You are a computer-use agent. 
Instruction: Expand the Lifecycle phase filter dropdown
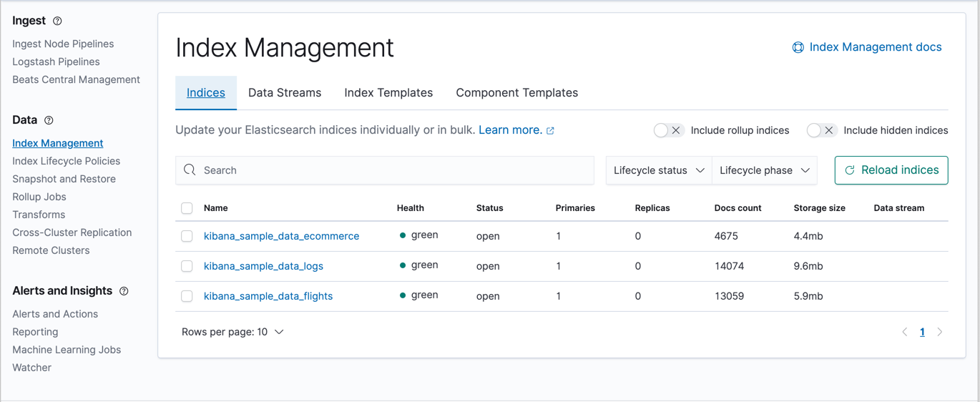pos(764,170)
